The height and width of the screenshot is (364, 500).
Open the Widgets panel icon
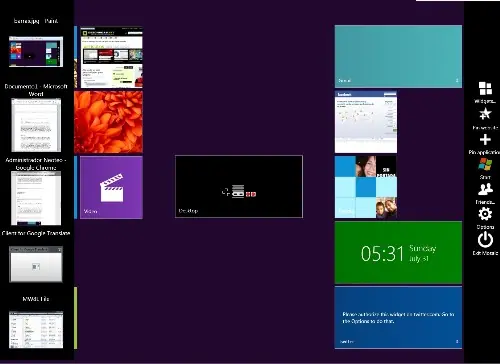pos(485,89)
